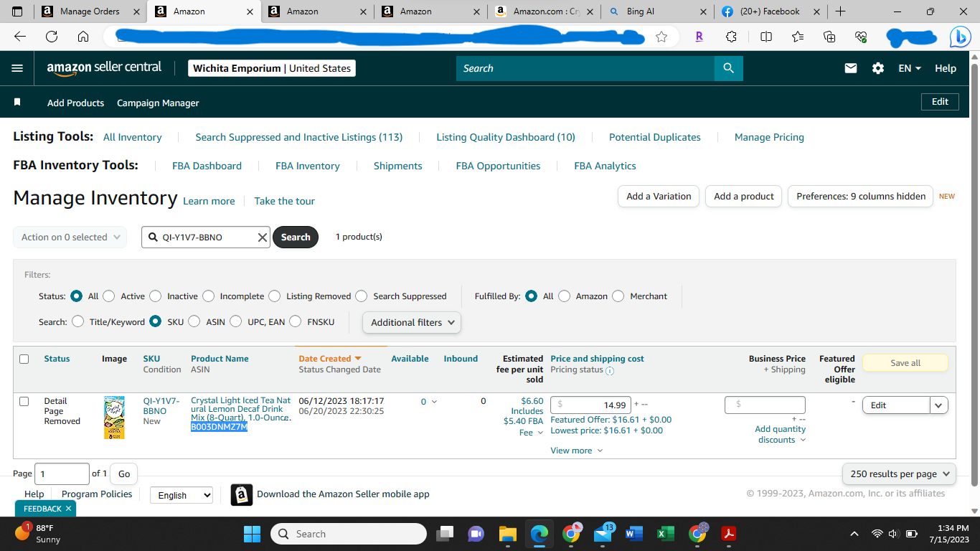Open browser Favorites list icon

[x=798, y=37]
